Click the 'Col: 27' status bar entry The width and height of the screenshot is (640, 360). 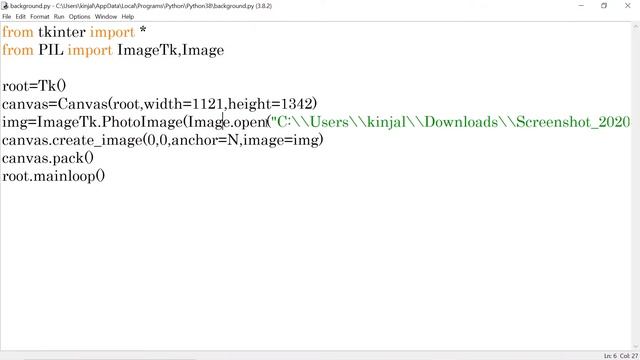(x=629, y=356)
